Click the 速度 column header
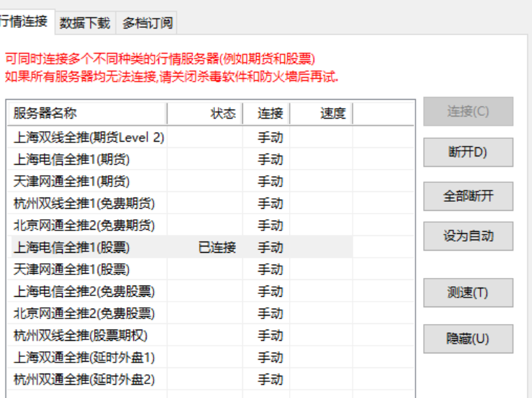This screenshot has height=398, width=532. 321,113
